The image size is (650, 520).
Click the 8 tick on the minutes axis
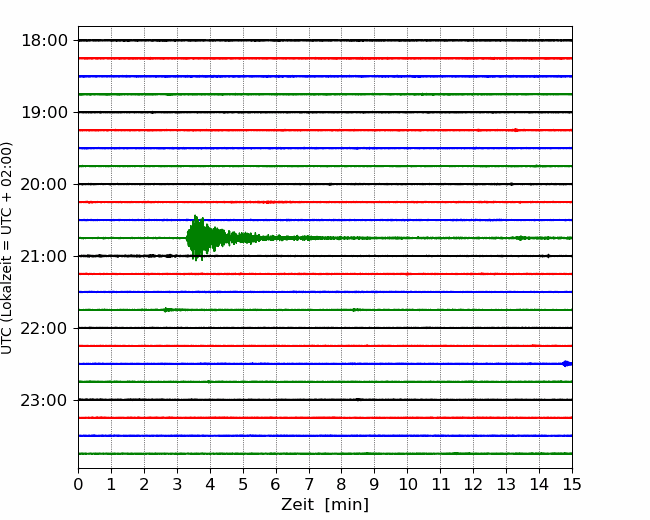[342, 485]
